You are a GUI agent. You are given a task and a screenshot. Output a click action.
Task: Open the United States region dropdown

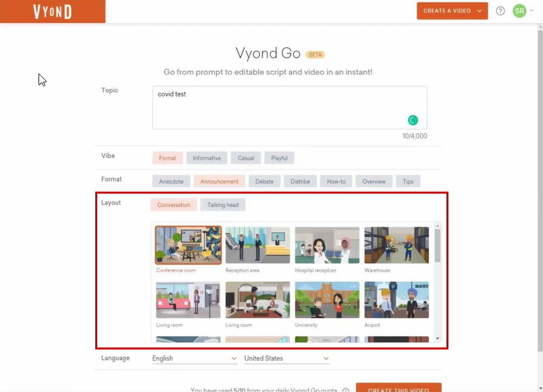(287, 358)
